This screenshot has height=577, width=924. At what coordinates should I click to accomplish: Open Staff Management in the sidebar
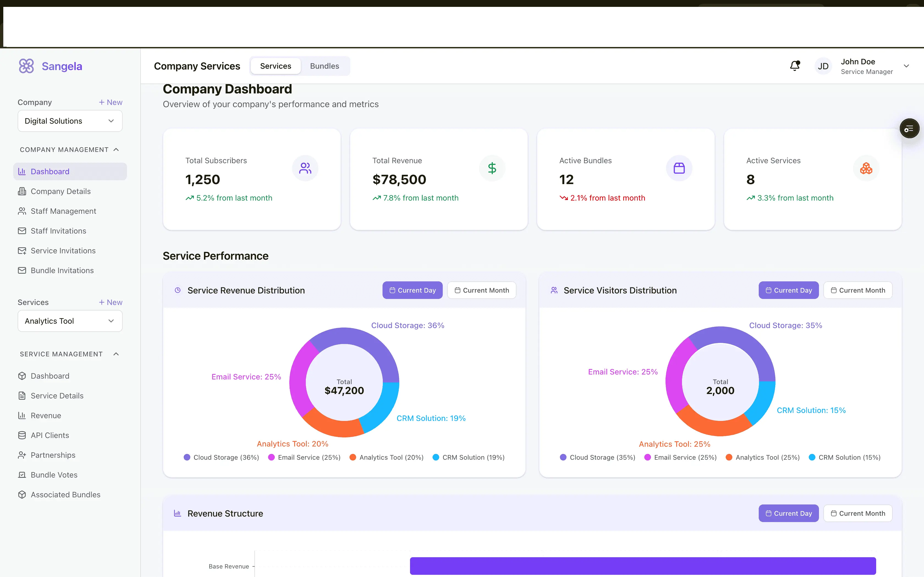63,211
